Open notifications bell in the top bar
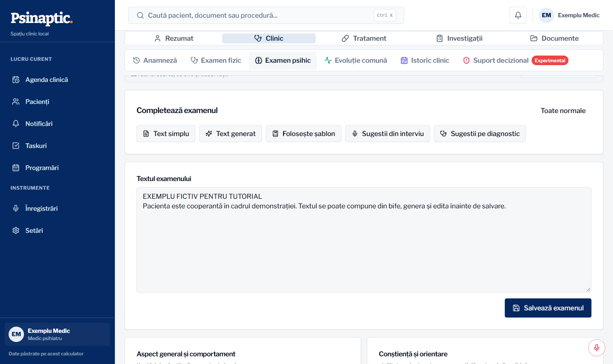The width and height of the screenshot is (613, 364). pos(518,15)
